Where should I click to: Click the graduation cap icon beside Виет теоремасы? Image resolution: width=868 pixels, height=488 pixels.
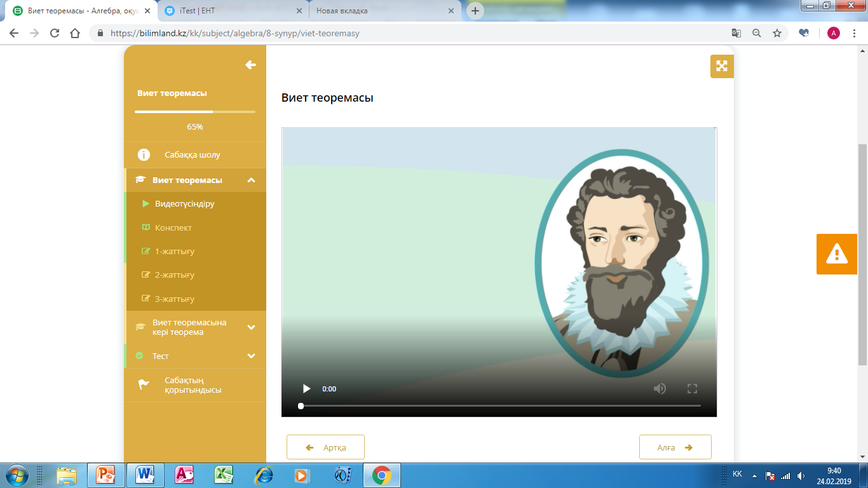(140, 180)
